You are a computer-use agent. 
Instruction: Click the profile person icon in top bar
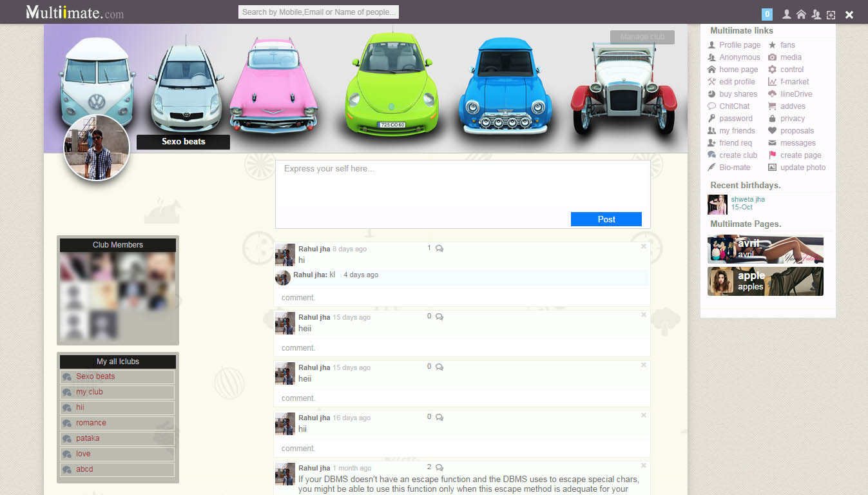786,14
